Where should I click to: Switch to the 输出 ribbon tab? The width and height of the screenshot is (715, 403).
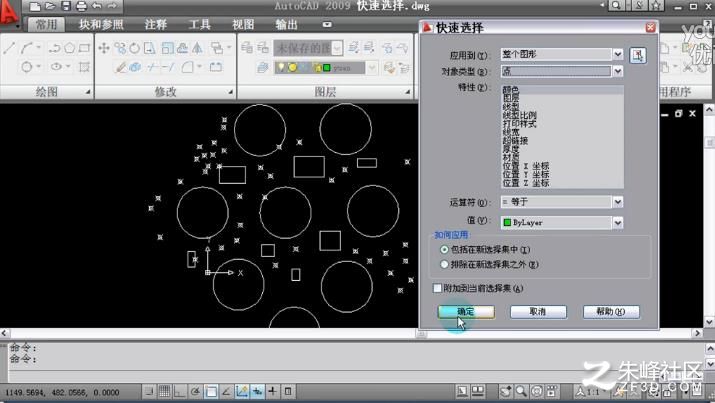coord(286,24)
